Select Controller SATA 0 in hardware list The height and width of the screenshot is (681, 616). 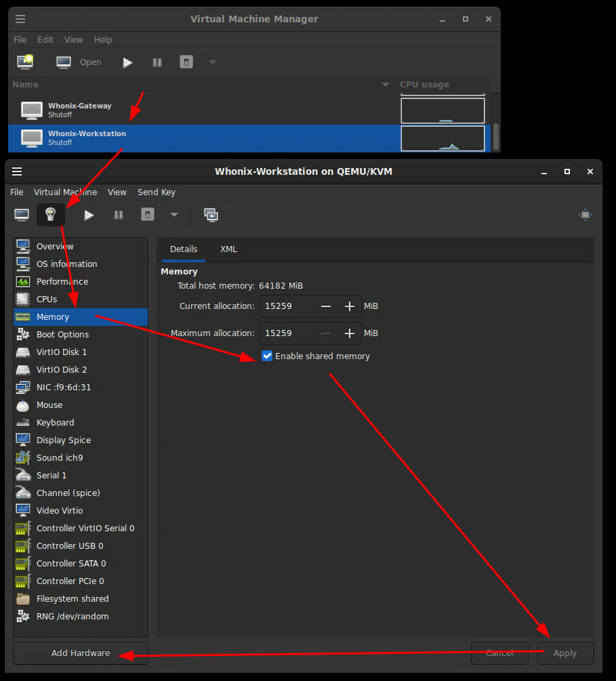tap(81, 564)
